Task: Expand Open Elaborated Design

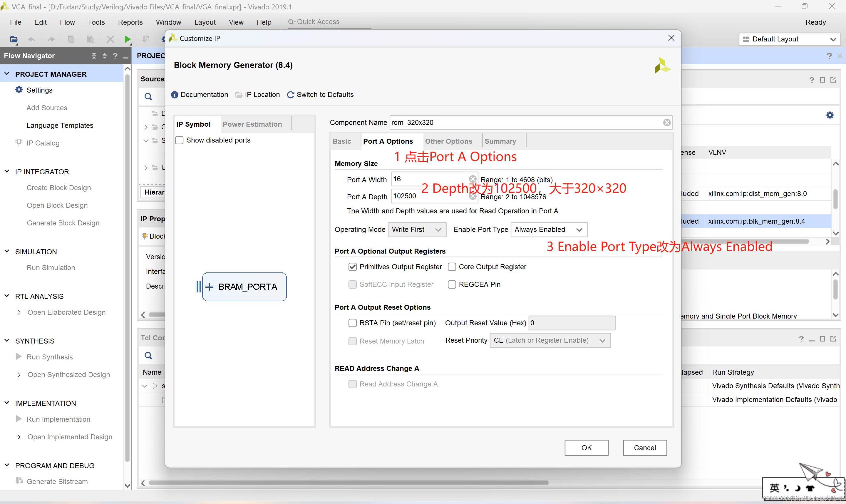Action: (x=19, y=312)
